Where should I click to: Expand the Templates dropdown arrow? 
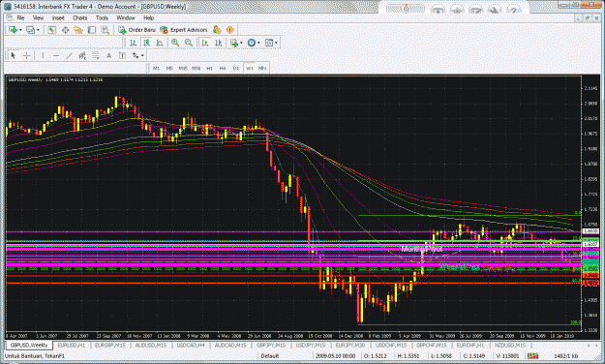[x=276, y=43]
